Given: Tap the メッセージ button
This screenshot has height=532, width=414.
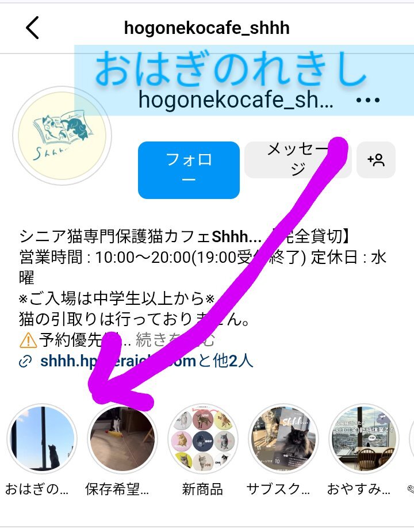Looking at the screenshot, I should pyautogui.click(x=298, y=160).
